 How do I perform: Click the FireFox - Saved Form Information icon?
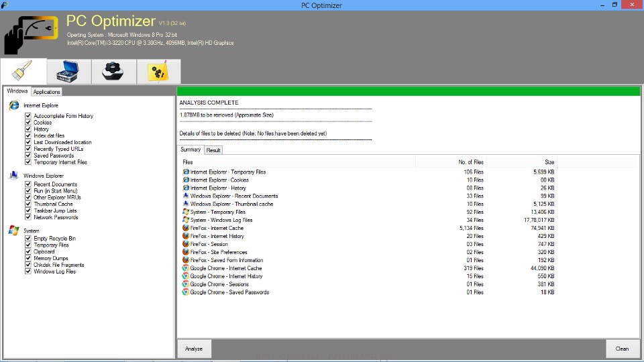(x=186, y=260)
